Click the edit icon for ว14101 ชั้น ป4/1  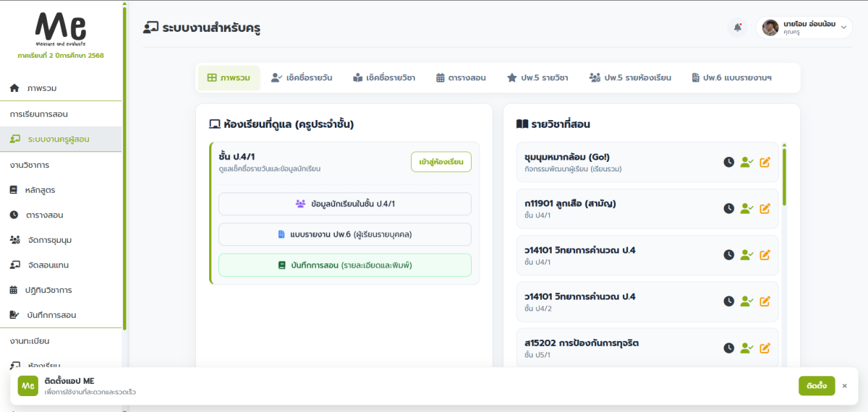[x=765, y=254]
